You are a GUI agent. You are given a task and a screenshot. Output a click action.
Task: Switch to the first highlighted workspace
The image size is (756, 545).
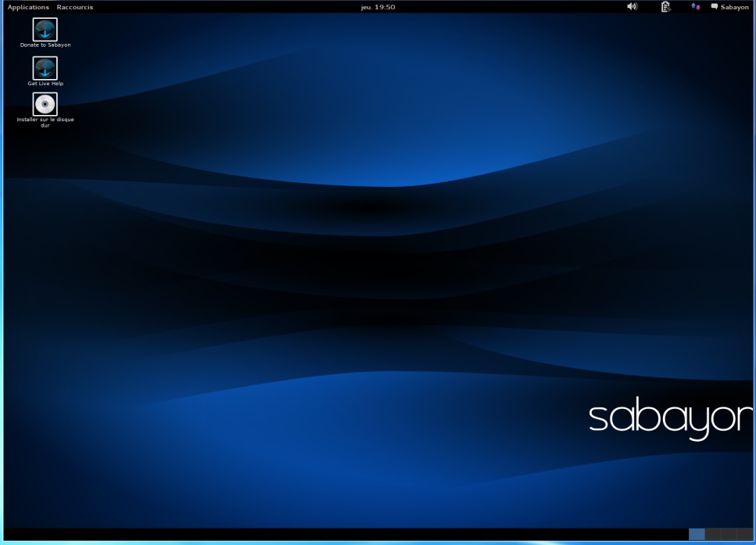(697, 534)
